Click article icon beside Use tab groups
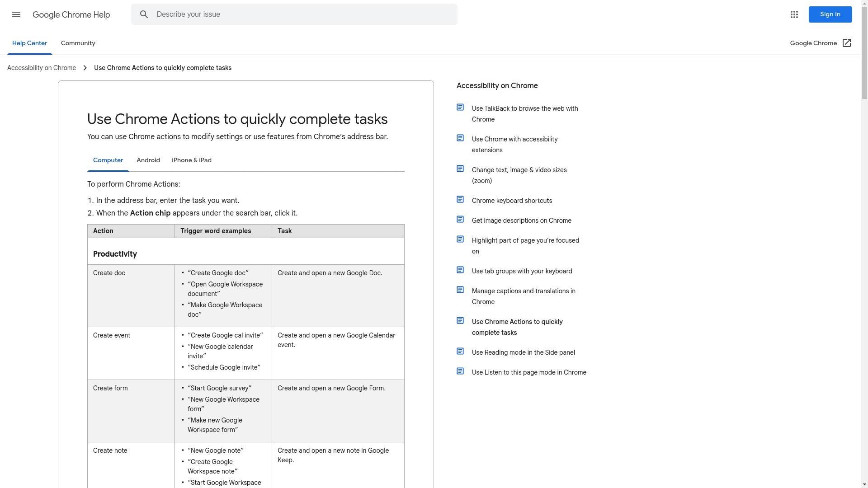This screenshot has width=868, height=488. tap(460, 270)
